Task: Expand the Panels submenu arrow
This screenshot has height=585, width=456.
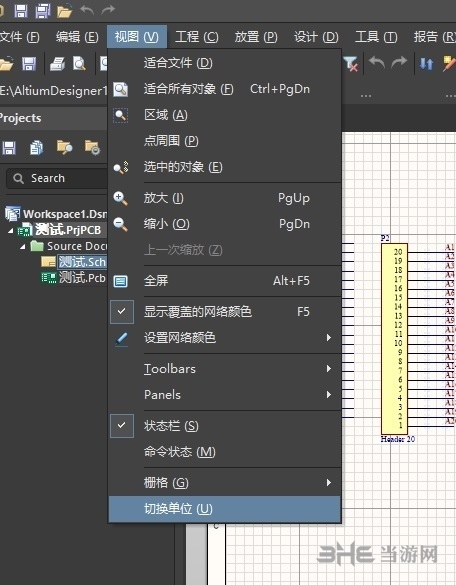Action: (328, 394)
